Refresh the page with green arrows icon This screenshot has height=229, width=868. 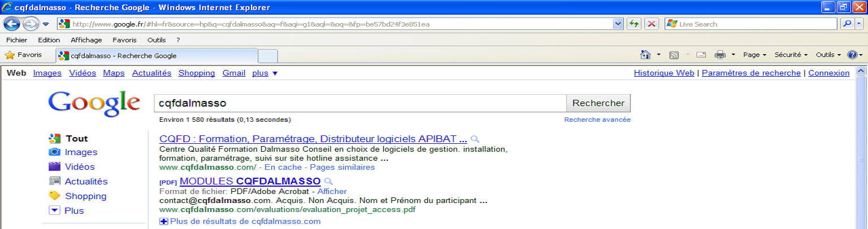(634, 24)
